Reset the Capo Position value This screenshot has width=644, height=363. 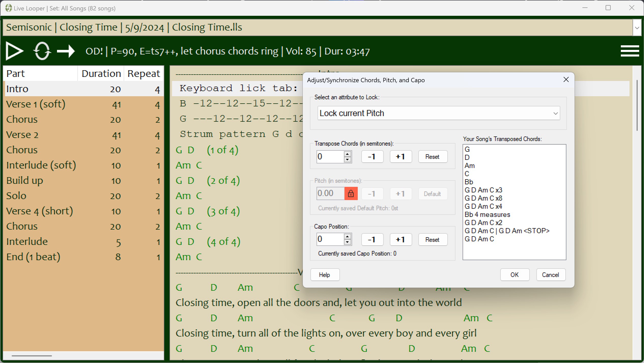coord(433,240)
